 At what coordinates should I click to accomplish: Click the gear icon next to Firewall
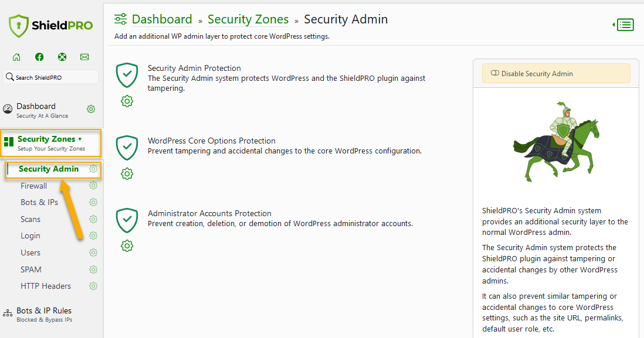(93, 186)
